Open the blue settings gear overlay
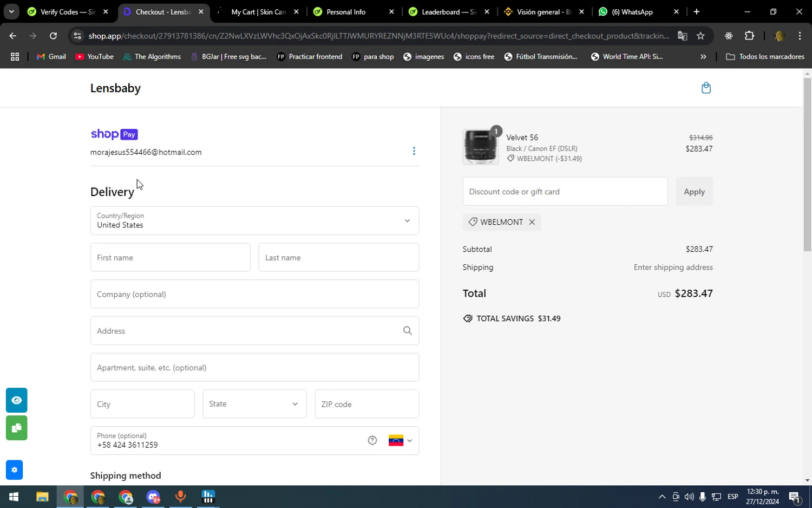 tap(15, 470)
